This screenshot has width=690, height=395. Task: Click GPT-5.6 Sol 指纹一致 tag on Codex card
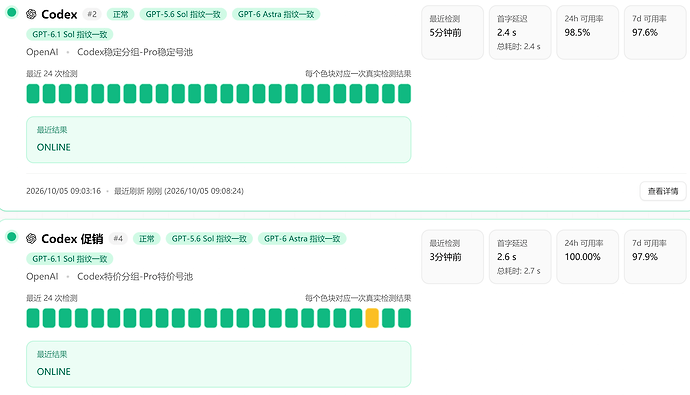coord(183,14)
